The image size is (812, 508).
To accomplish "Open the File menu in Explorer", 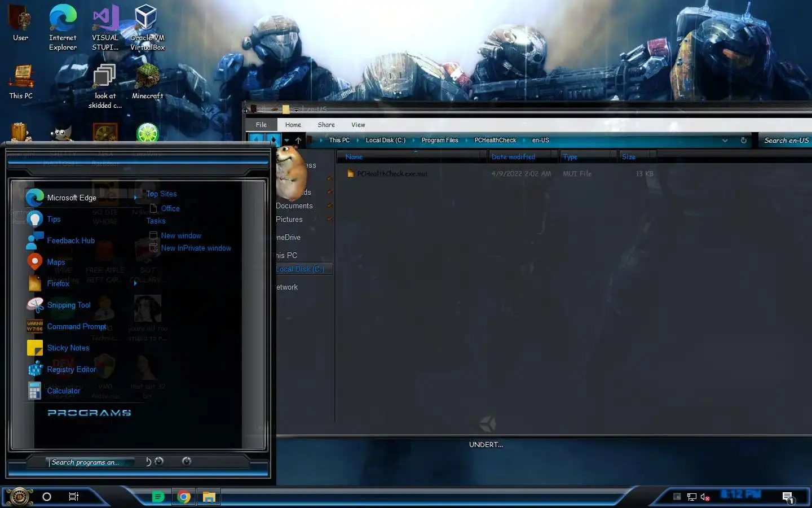I will pos(261,125).
